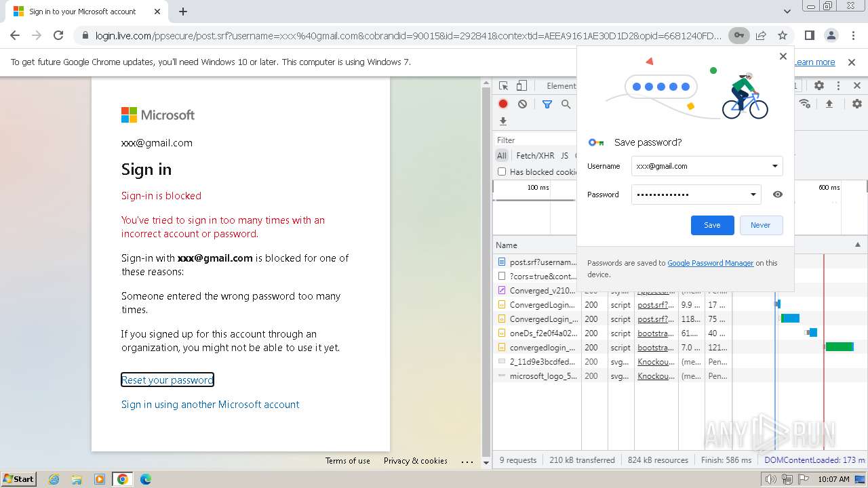Screen dimensions: 868x488
Task: Select the All request filter
Action: (x=502, y=155)
